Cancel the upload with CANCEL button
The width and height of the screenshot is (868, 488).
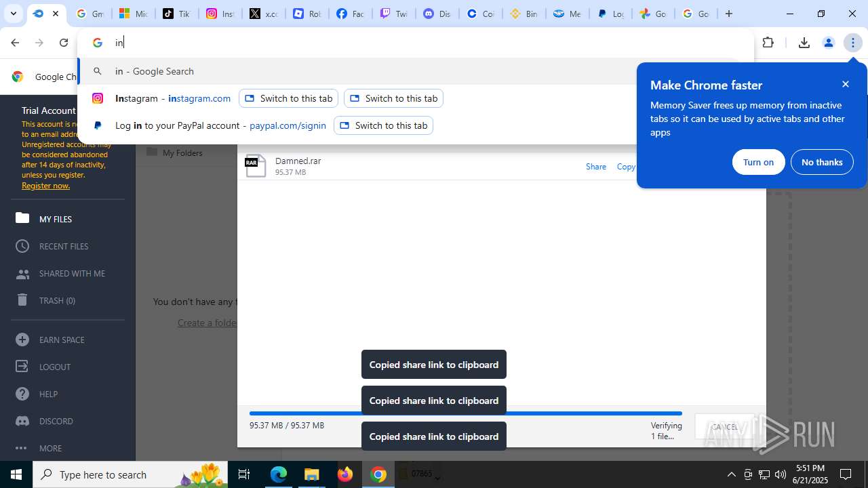(x=724, y=427)
